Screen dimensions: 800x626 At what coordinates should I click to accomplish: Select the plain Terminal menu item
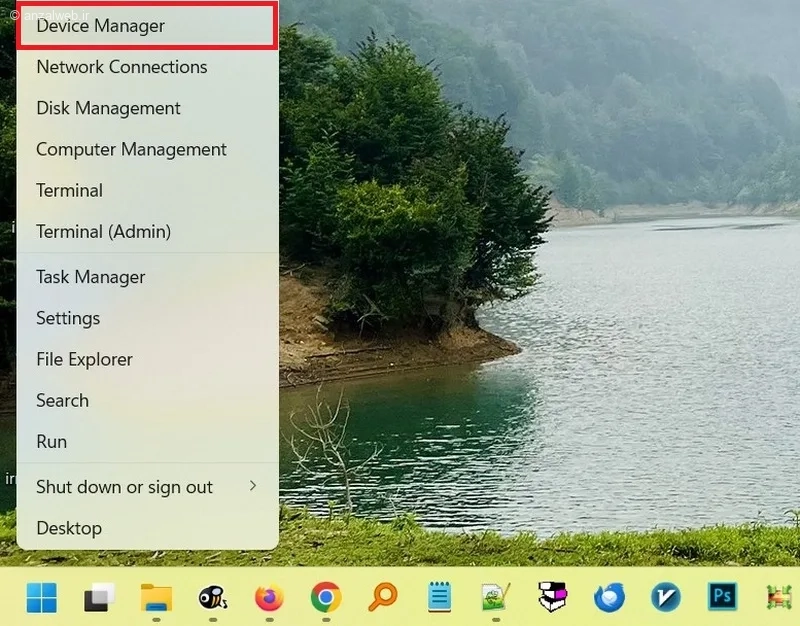coord(147,191)
